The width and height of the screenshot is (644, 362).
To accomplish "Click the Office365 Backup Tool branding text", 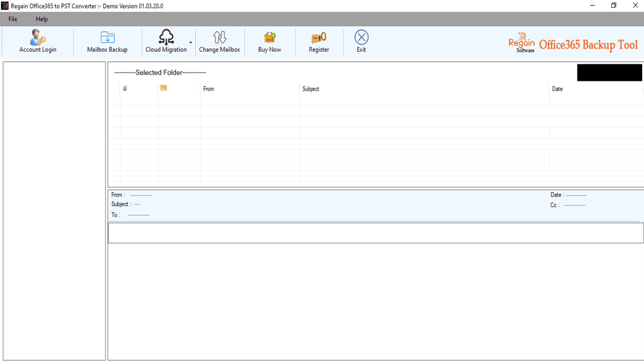I will pyautogui.click(x=588, y=45).
